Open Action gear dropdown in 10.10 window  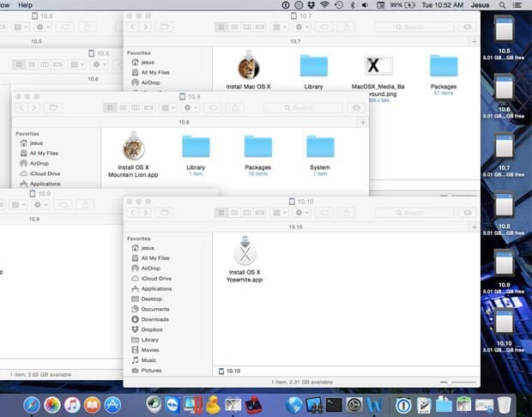302,213
